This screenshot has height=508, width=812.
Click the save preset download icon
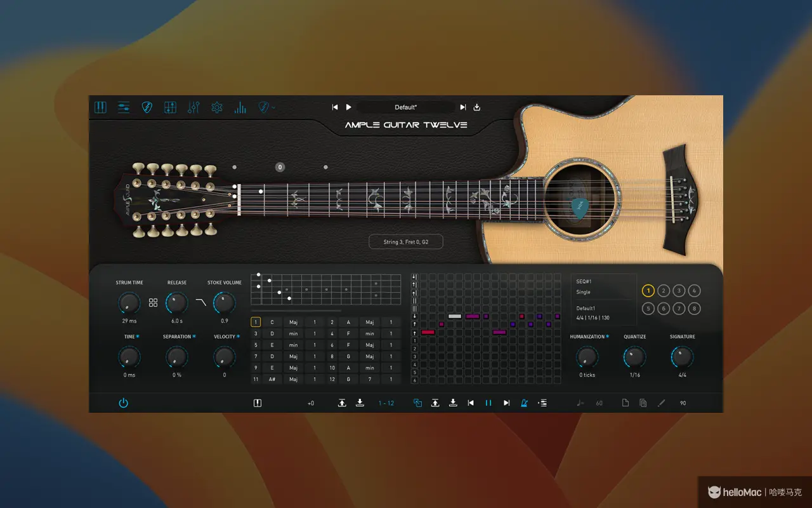tap(476, 107)
